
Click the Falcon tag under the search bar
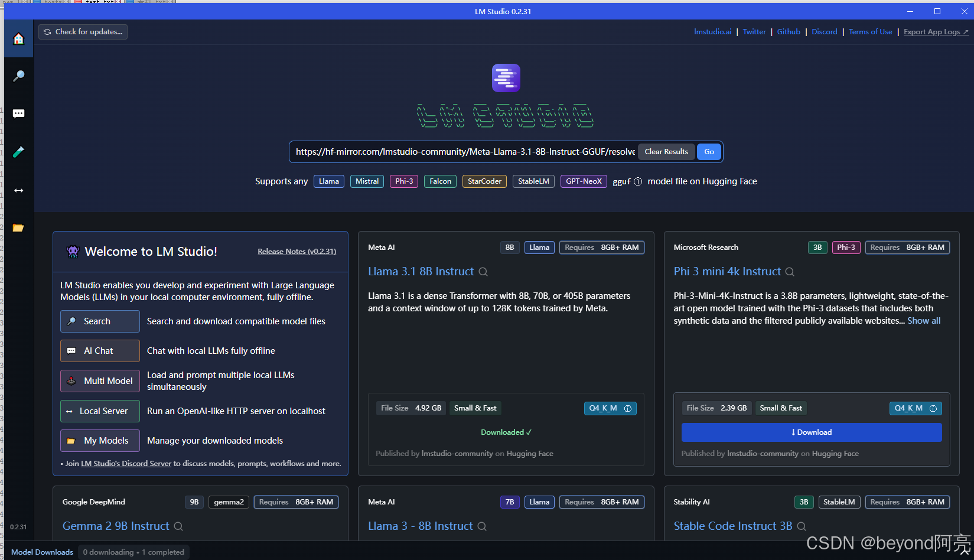[x=440, y=181]
